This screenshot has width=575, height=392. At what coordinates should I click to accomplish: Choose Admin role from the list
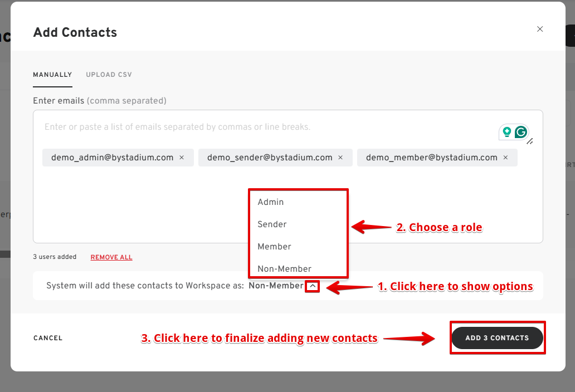click(271, 202)
